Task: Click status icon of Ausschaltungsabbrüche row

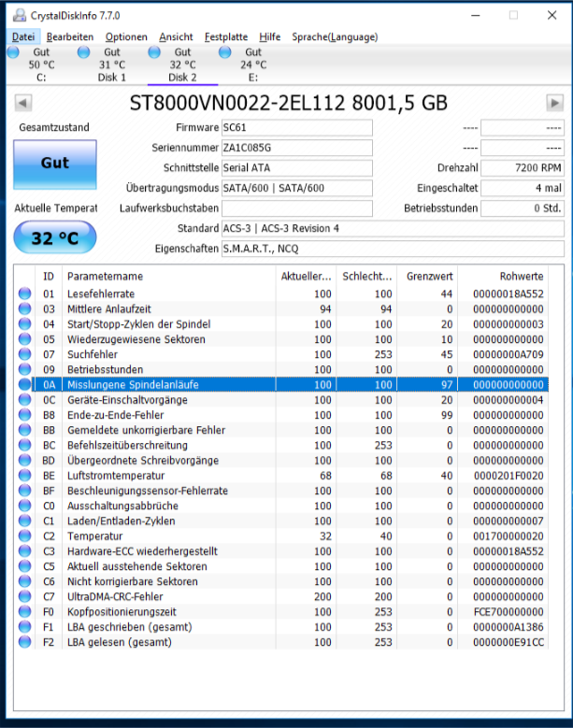Action: (x=24, y=506)
